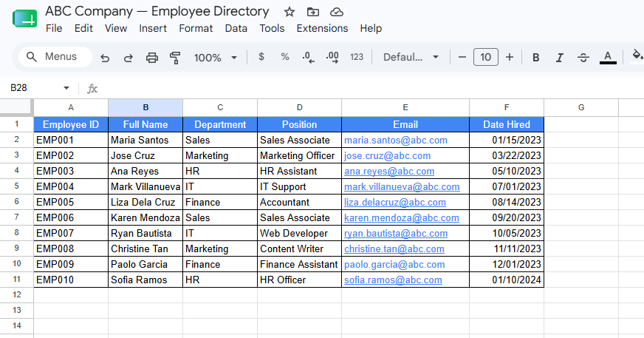The image size is (644, 338).
Task: Open the move to folder icon
Action: coord(313,12)
